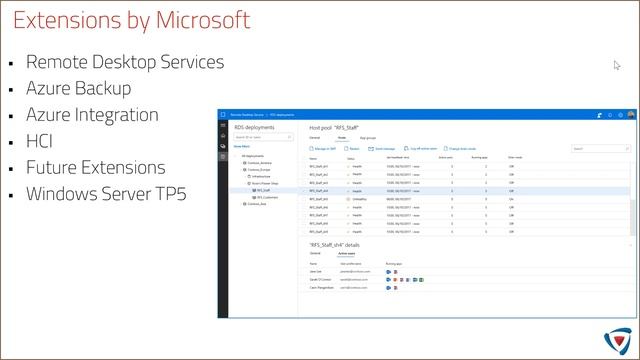
Task: Click the orange app icon in Sarah O'Connor's row
Action: click(x=395, y=280)
